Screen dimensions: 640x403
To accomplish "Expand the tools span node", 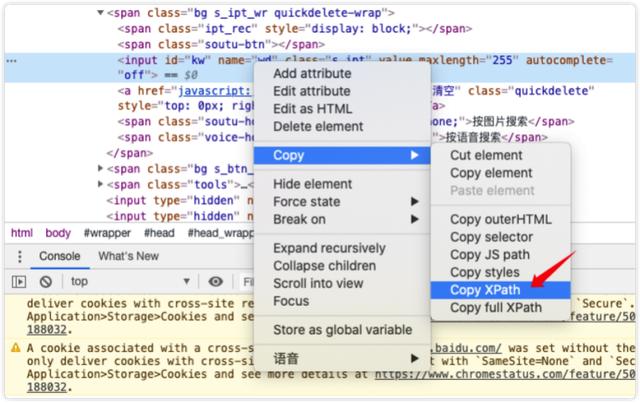I will pos(100,184).
